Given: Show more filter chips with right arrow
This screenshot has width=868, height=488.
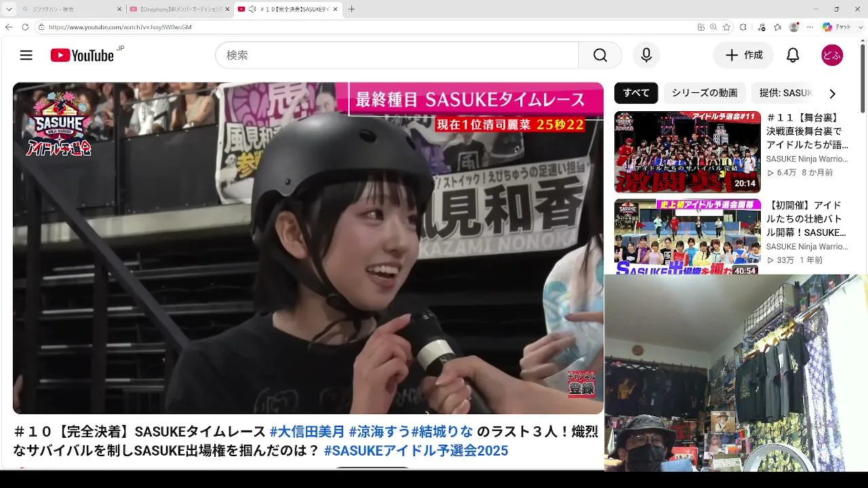Looking at the screenshot, I should pyautogui.click(x=832, y=94).
